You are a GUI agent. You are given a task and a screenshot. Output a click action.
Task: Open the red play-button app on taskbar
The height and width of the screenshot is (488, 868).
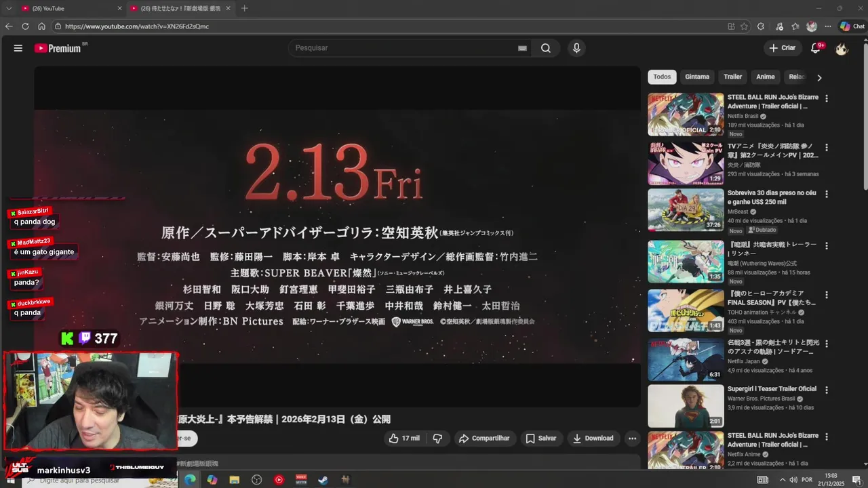point(279,480)
